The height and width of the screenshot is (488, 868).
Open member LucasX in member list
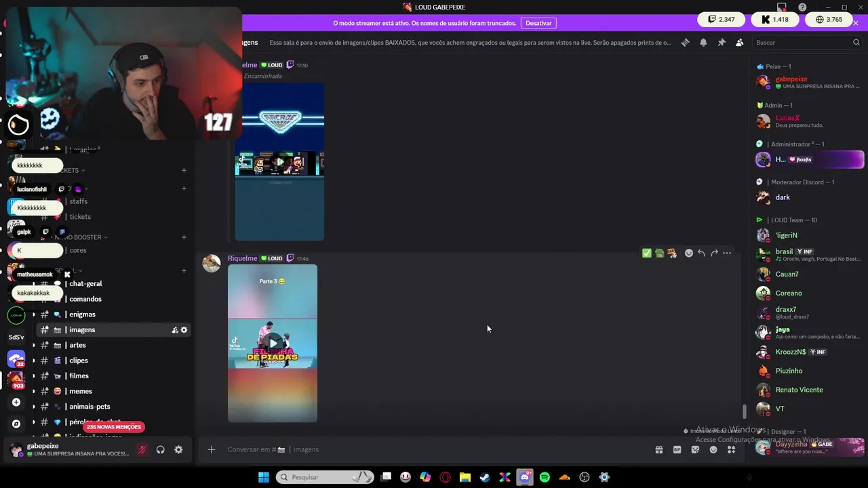tap(810, 121)
